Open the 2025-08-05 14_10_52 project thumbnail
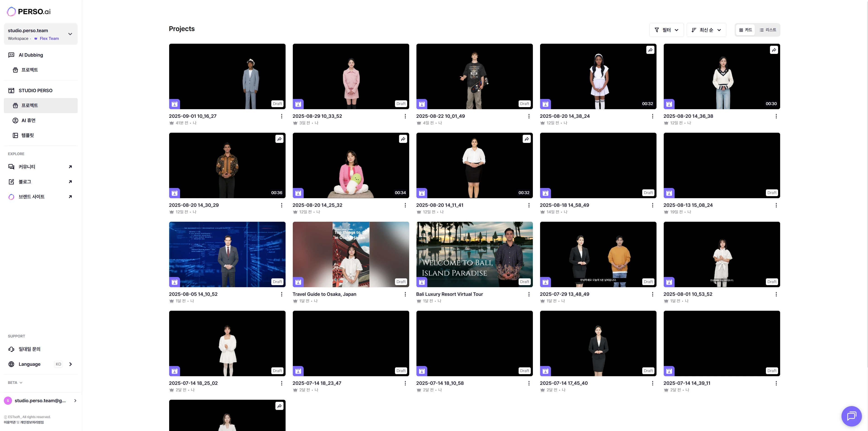Image resolution: width=868 pixels, height=431 pixels. (x=227, y=254)
